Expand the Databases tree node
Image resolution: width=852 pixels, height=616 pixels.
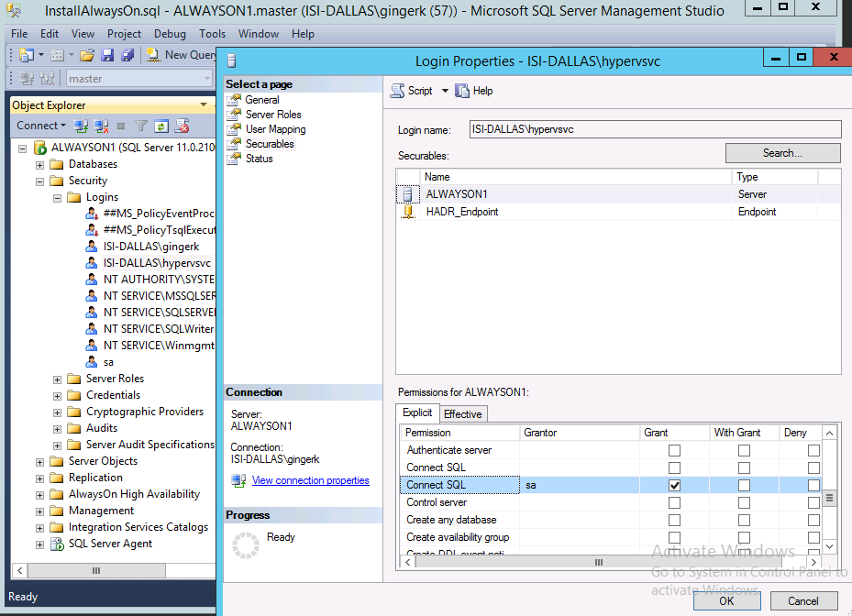39,165
